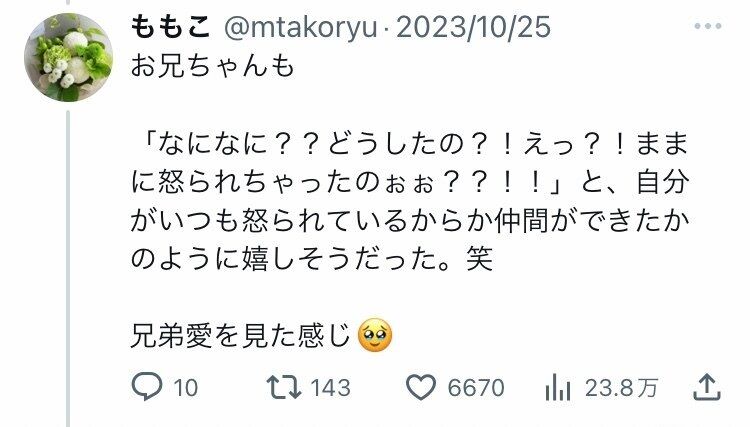Viewport: 750px width, 427px height.
Task: Click the retweet count 143
Action: point(330,388)
